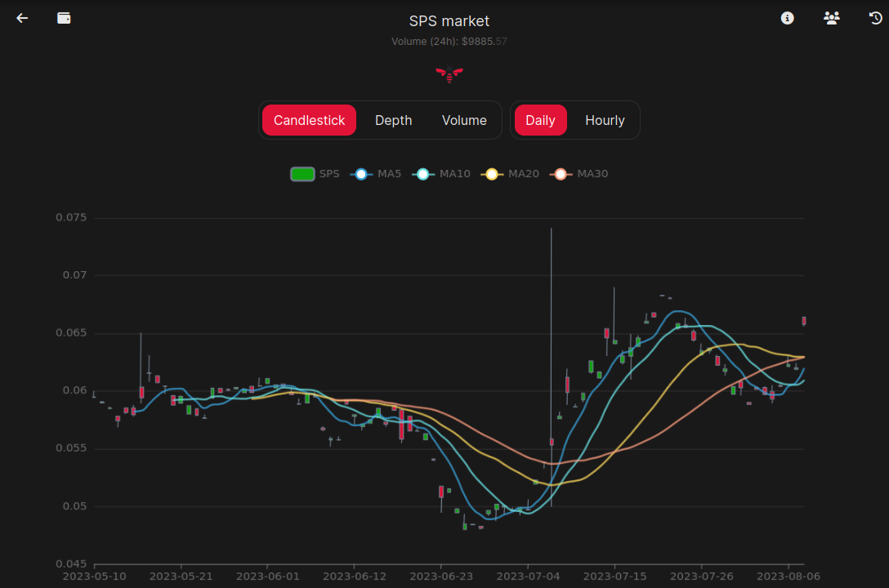The height and width of the screenshot is (588, 889).
Task: Open the market info icon
Action: (787, 18)
